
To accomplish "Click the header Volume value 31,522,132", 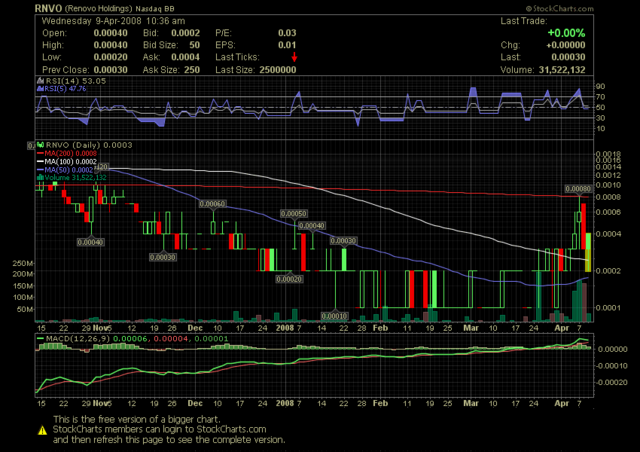I will [562, 70].
